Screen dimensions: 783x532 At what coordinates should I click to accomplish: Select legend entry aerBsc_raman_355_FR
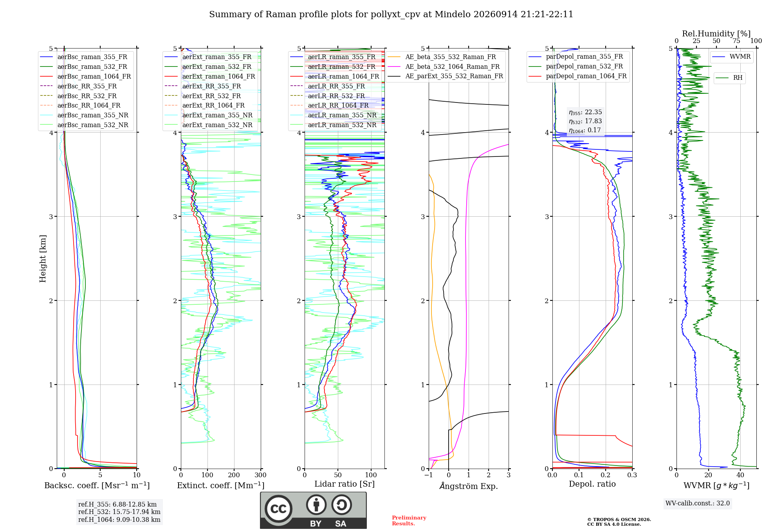pyautogui.click(x=85, y=57)
